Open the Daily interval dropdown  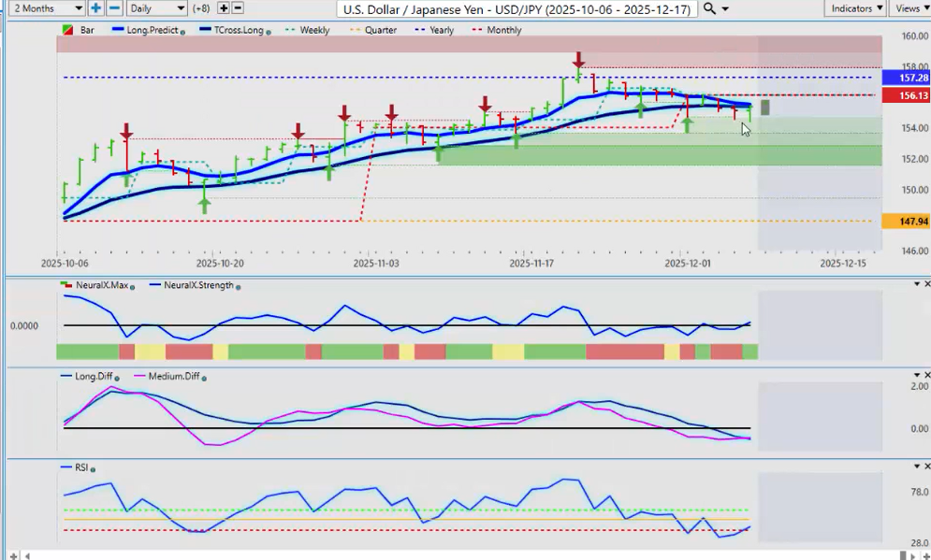(155, 8)
